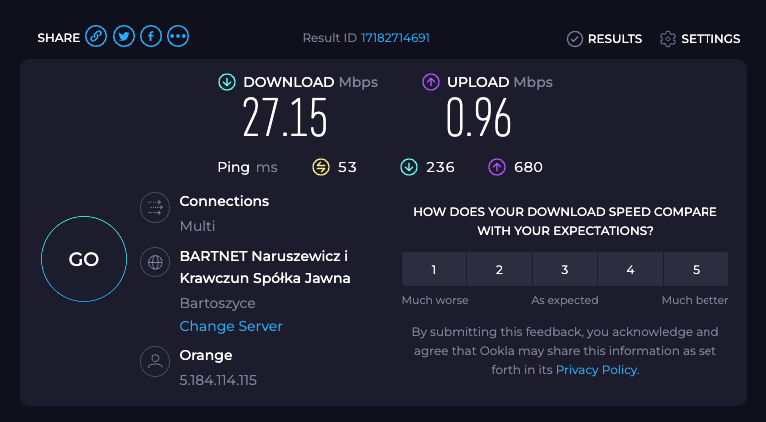
Task: Click the upload arrow icon beside UPLOAD Mbps
Action: click(431, 83)
